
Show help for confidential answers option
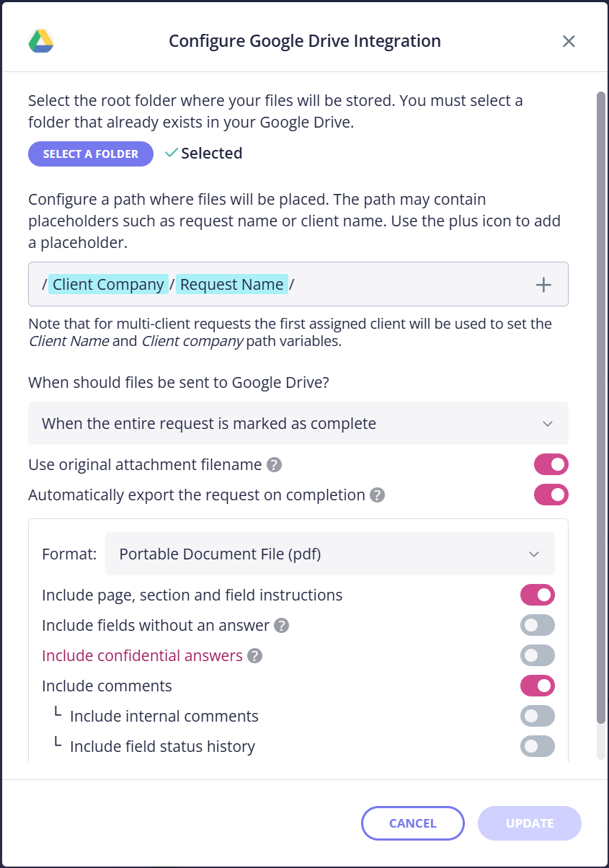point(254,656)
